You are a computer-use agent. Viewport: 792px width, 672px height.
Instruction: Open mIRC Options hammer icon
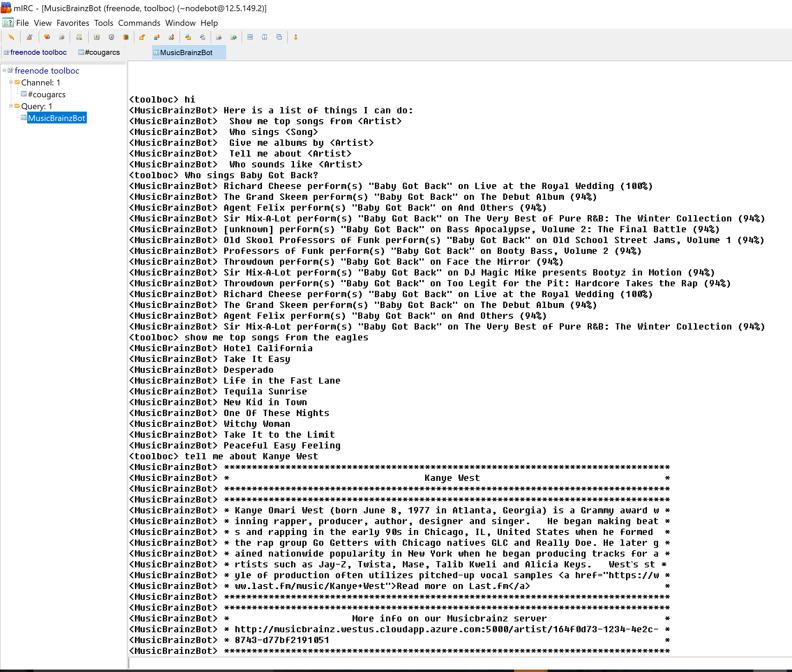[29, 37]
